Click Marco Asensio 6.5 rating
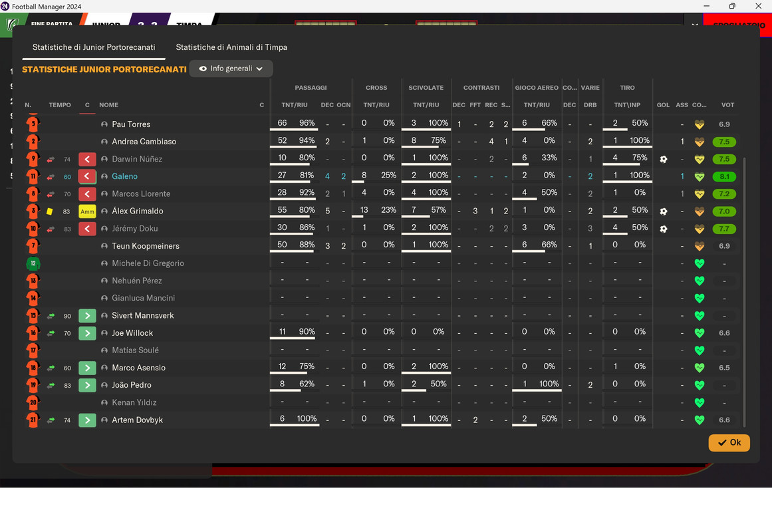This screenshot has width=772, height=532. tap(724, 368)
